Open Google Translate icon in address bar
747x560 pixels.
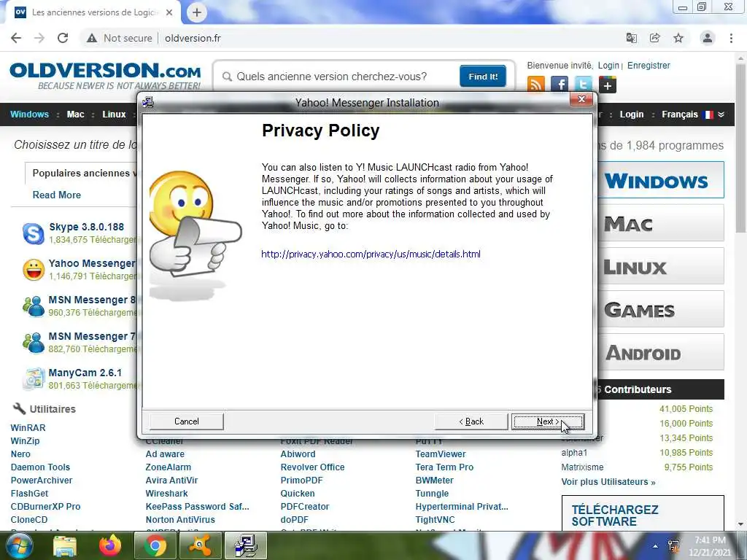[x=632, y=38]
